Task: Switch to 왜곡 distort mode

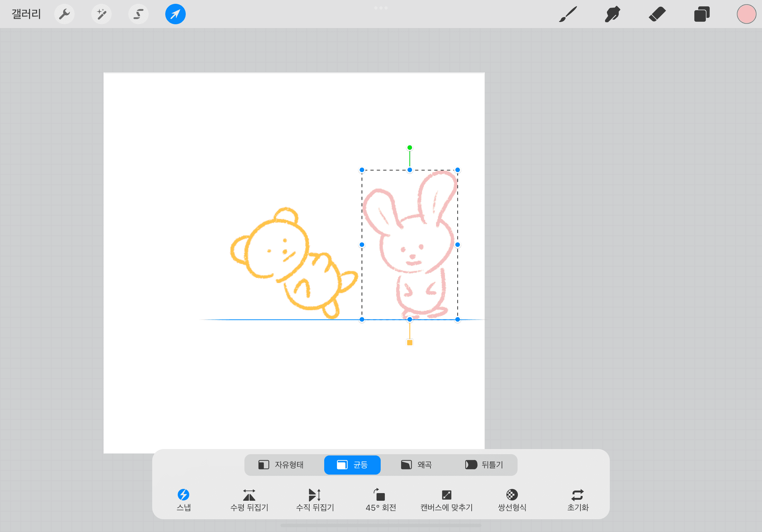Action: (x=416, y=465)
